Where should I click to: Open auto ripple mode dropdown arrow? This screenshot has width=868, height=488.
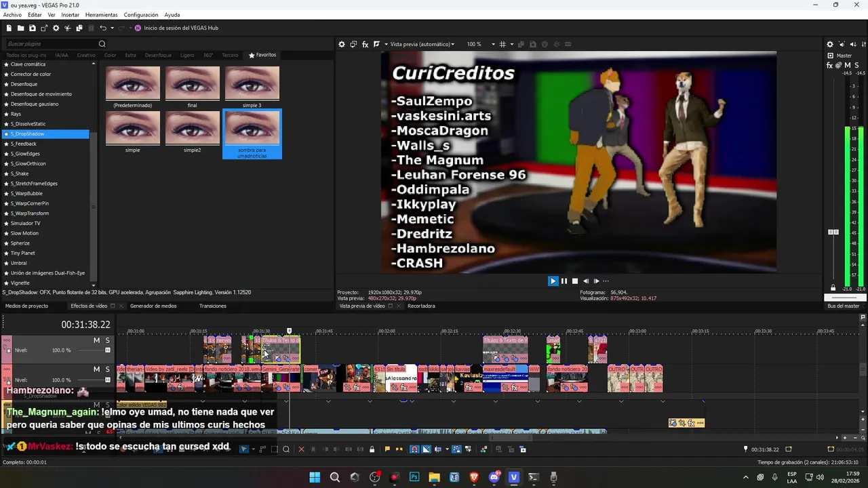click(x=447, y=449)
